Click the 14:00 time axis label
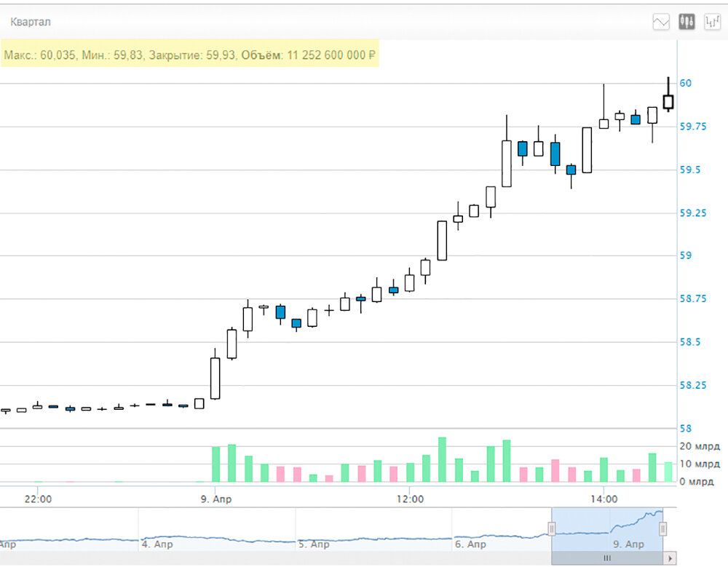This screenshot has width=728, height=567. 604,499
